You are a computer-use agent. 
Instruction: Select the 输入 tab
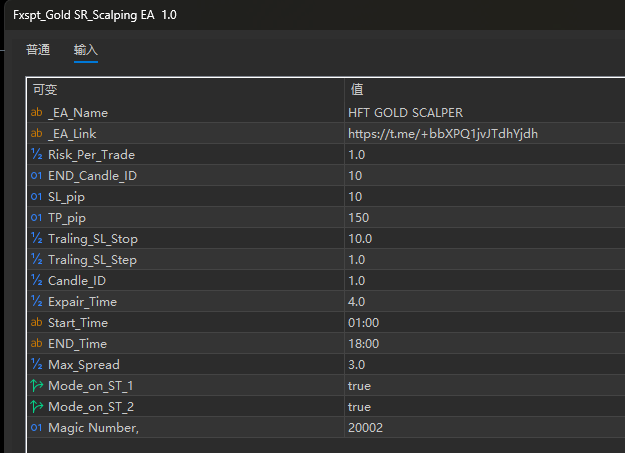click(x=86, y=49)
